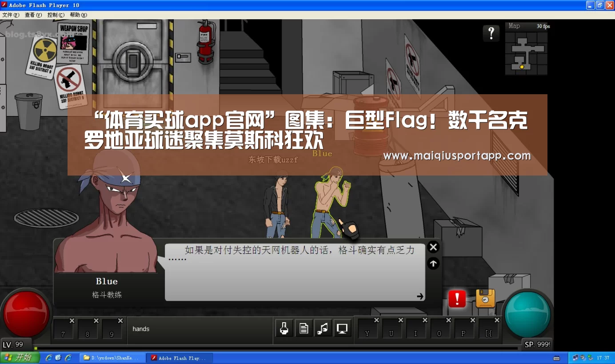Close the Blue dialogue box
This screenshot has width=615, height=364.
[433, 247]
